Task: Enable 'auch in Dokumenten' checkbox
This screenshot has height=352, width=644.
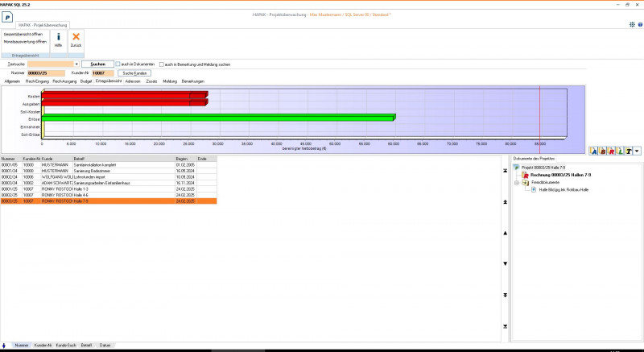Action: pos(118,64)
